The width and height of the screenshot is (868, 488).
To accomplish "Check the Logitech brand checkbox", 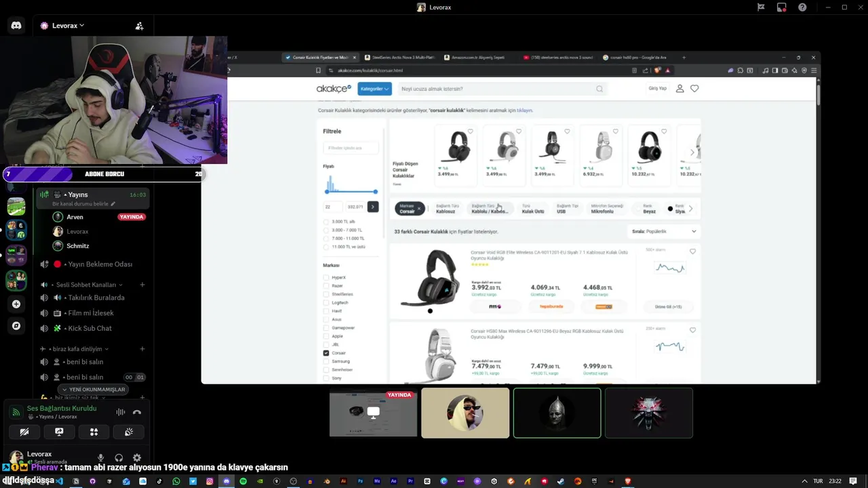I will point(326,303).
